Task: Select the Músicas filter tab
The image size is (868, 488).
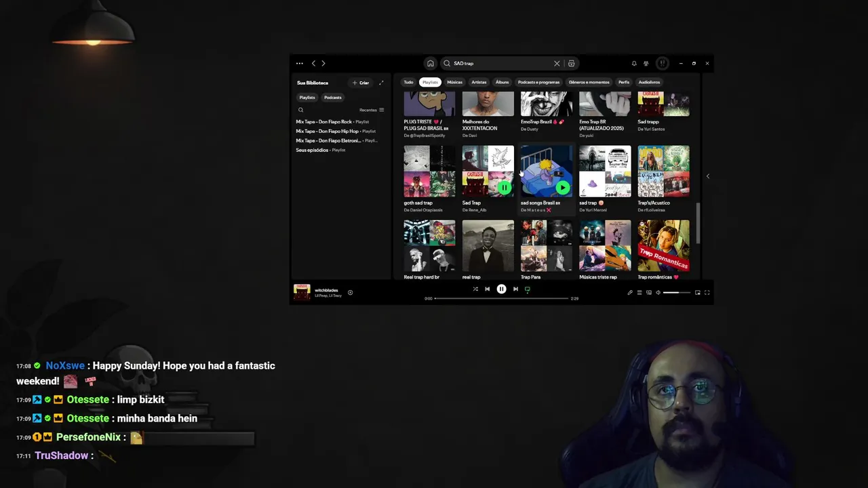Action: pos(454,82)
